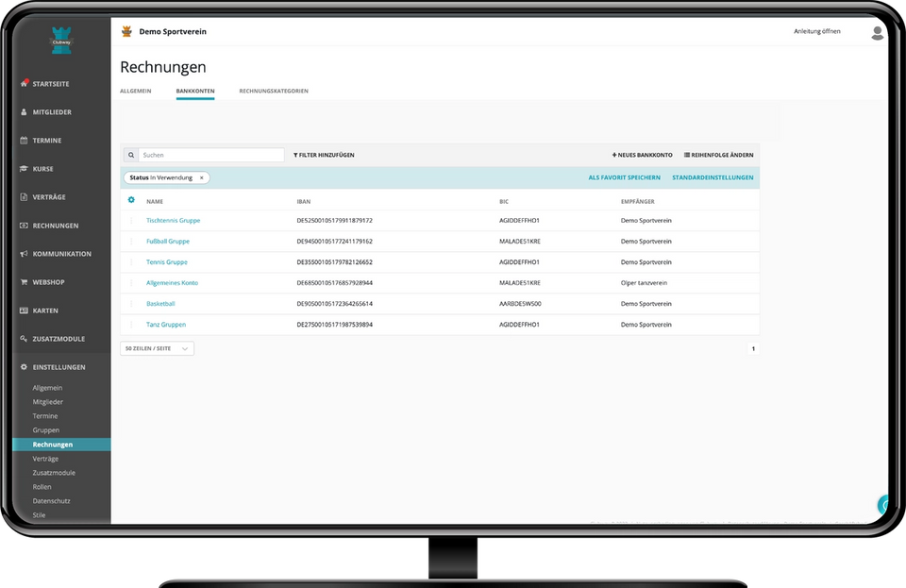Click the Startseite sidebar icon

coord(25,83)
